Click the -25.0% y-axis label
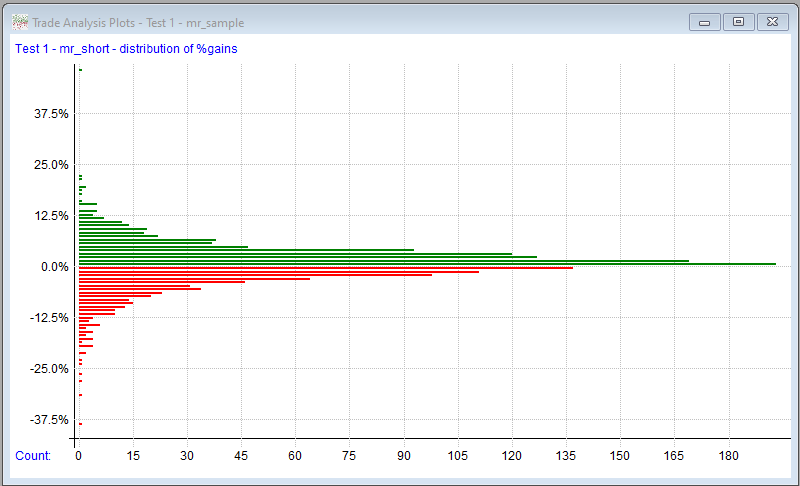Image resolution: width=800 pixels, height=486 pixels. [49, 369]
